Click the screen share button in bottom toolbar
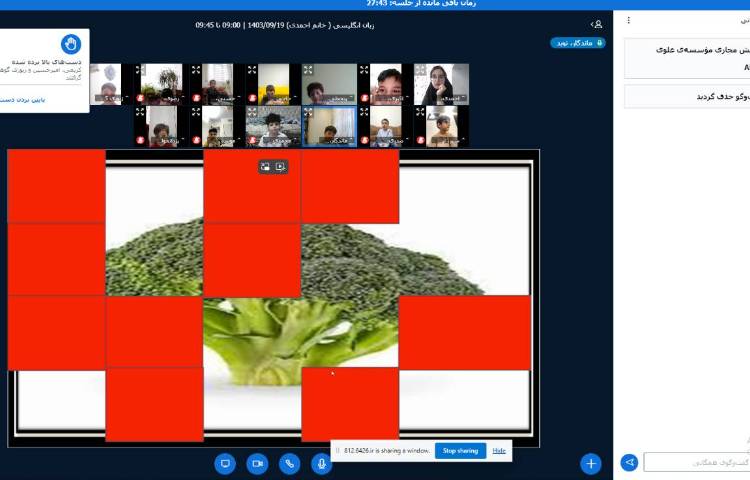This screenshot has width=750, height=480. (225, 463)
